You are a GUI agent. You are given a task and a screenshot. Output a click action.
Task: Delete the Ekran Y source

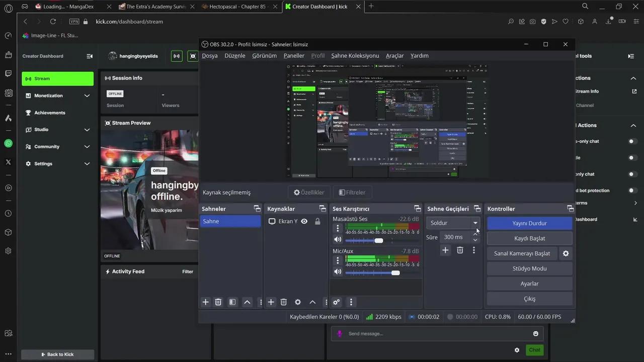click(283, 302)
